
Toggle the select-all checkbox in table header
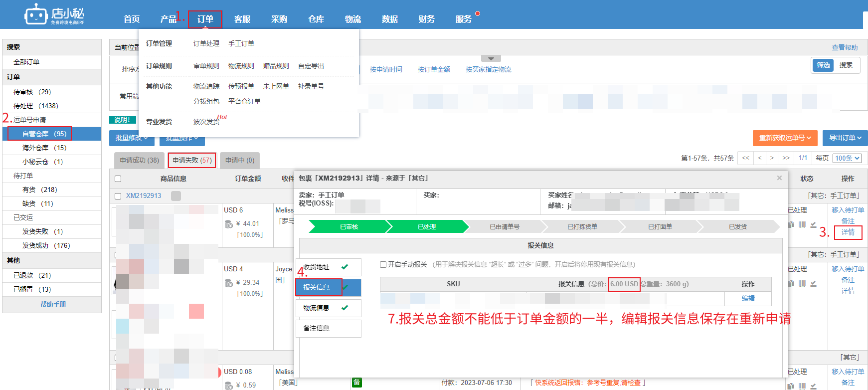coord(118,179)
